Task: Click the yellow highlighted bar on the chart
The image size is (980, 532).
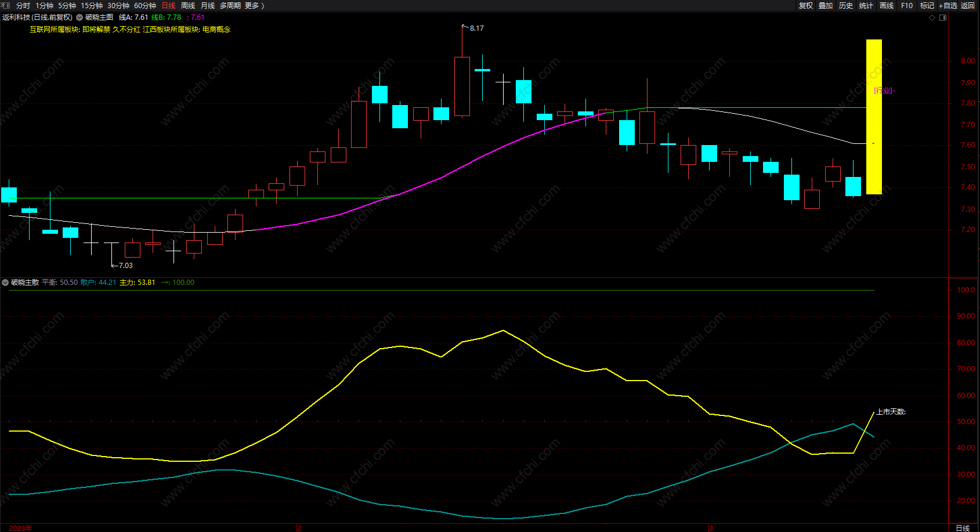Action: (874, 117)
